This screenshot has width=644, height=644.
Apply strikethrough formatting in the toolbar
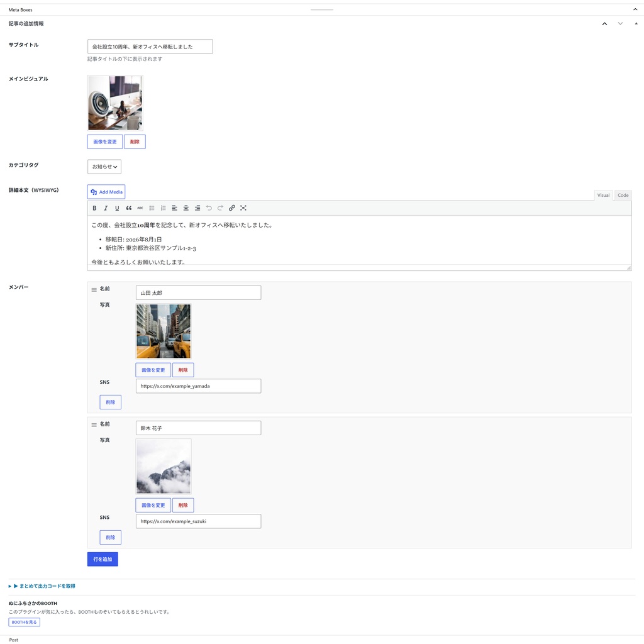tap(140, 208)
